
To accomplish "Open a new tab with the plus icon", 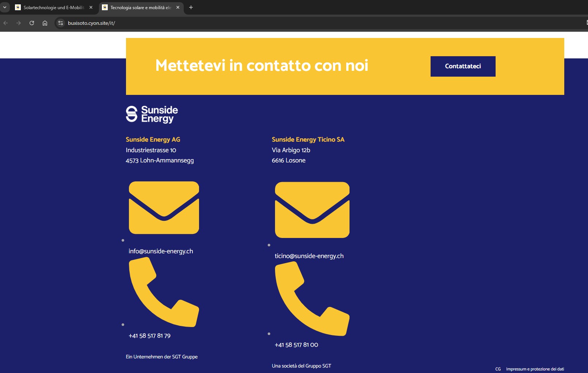I will (191, 7).
